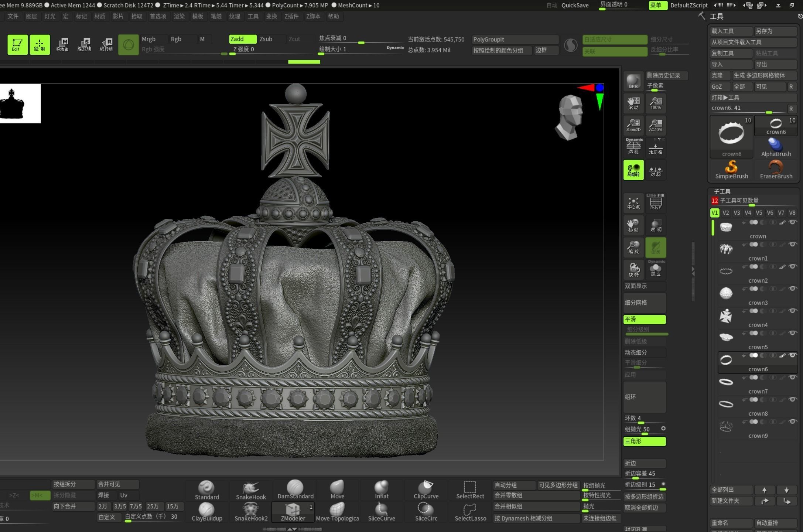Hide the crown3 subtool eye icon
The height and width of the screenshot is (532, 803).
coord(792,289)
